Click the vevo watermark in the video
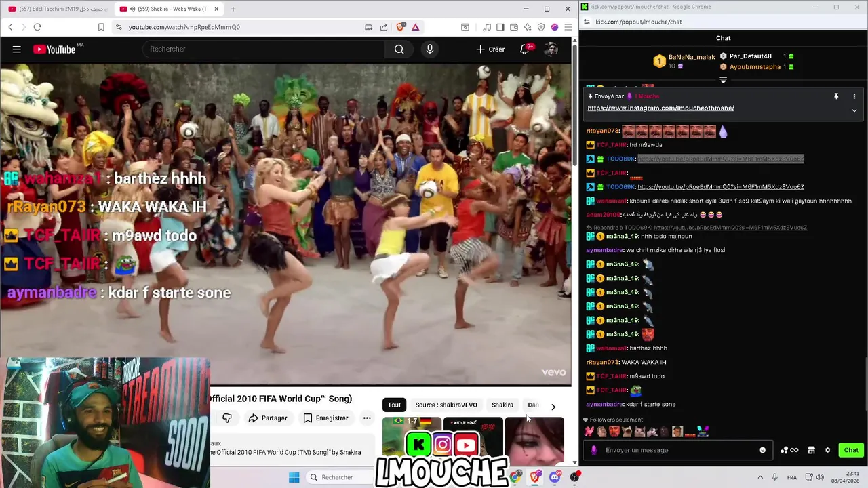The width and height of the screenshot is (868, 488). (553, 372)
